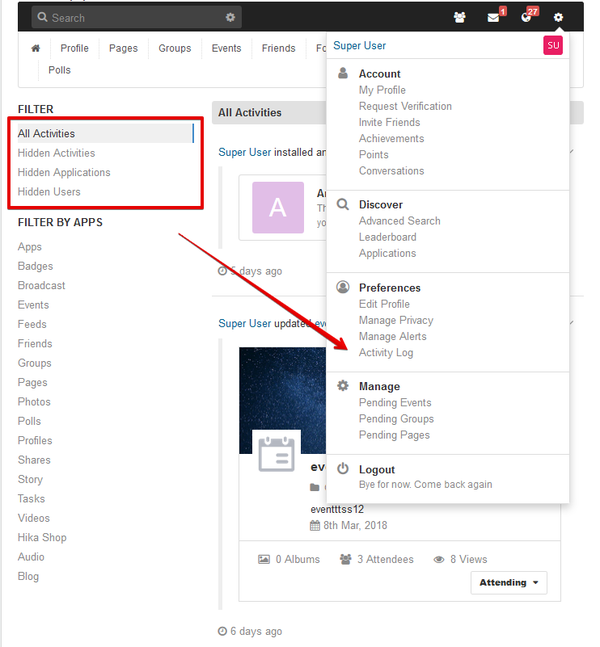This screenshot has width=600, height=647.
Task: Click Logout in user menu
Action: (376, 470)
